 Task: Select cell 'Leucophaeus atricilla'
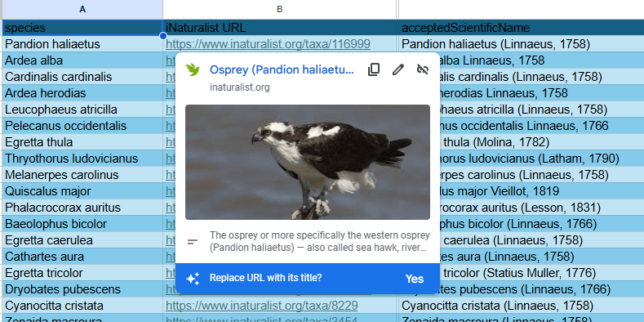pos(82,110)
